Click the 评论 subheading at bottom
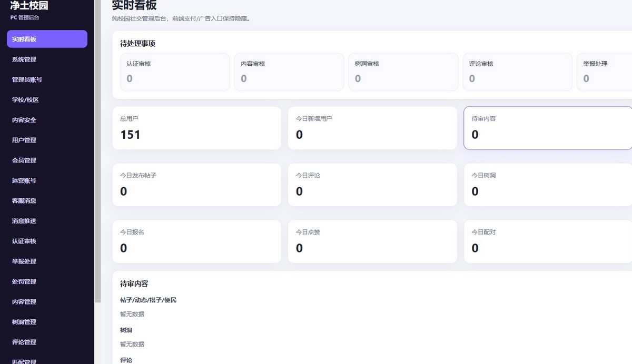Viewport: 632px width, 364px height. point(126,360)
